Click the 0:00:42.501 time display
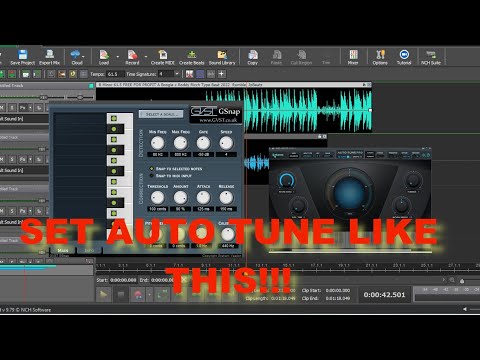The image size is (480, 360). tap(384, 295)
